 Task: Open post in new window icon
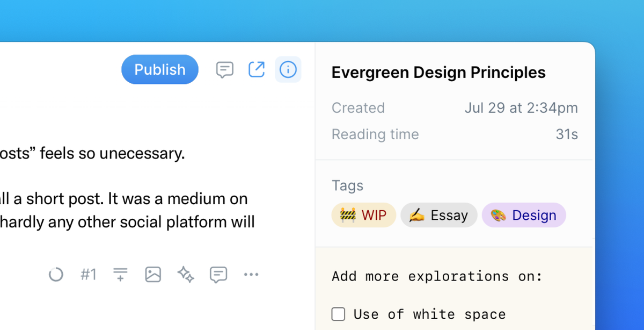[257, 69]
